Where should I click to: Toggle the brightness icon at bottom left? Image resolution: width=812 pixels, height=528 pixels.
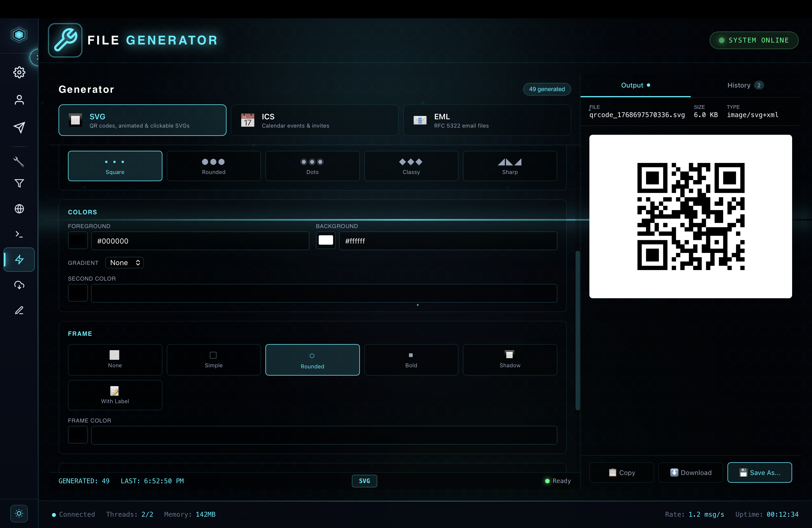point(19,514)
